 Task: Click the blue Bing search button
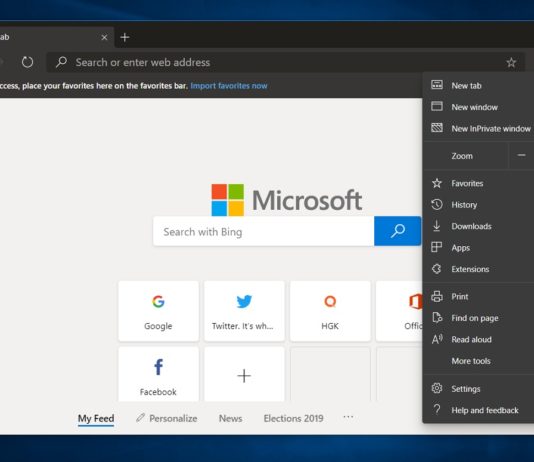tap(397, 231)
